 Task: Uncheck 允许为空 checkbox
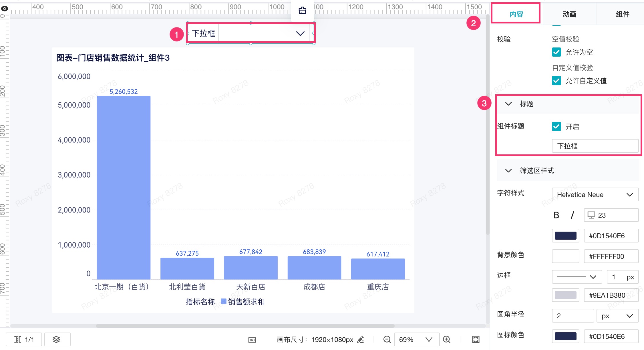point(556,52)
